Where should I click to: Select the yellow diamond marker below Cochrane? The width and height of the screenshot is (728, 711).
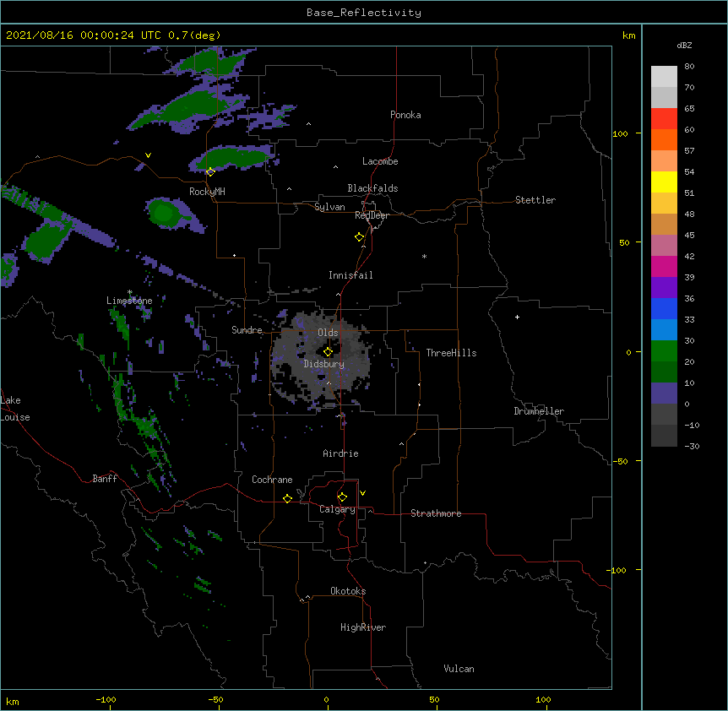point(287,498)
